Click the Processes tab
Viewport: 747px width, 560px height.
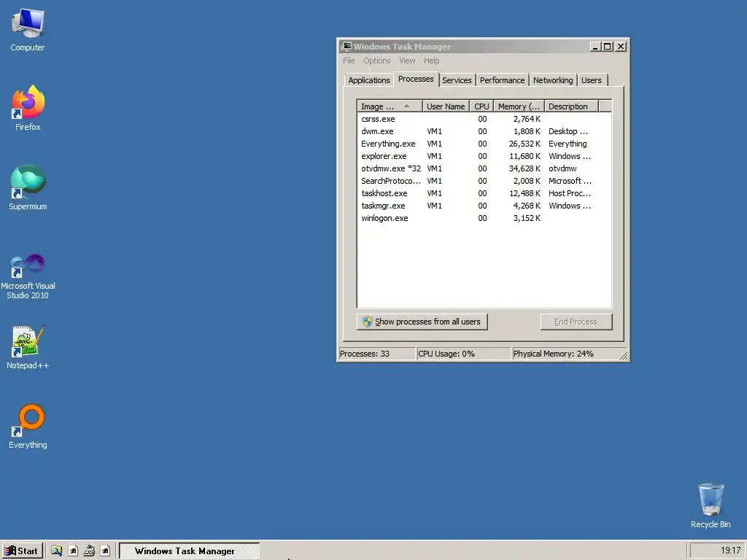[x=416, y=79]
